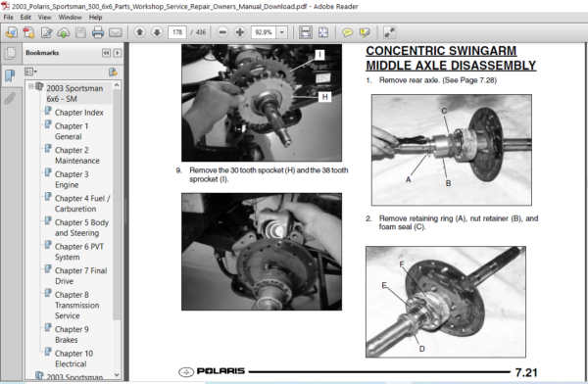This screenshot has width=588, height=384.
Task: Select the highlight text tool
Action: coord(365,32)
